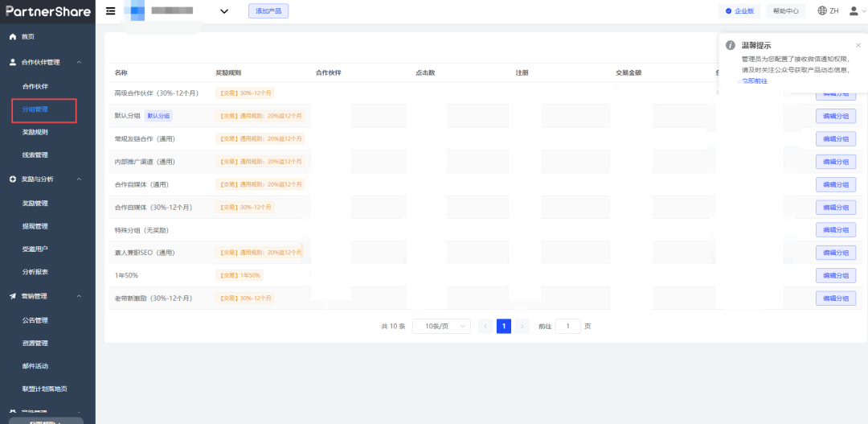Follow the 立即前往 link in notification
Screen dimensions: 868x424
[755, 81]
